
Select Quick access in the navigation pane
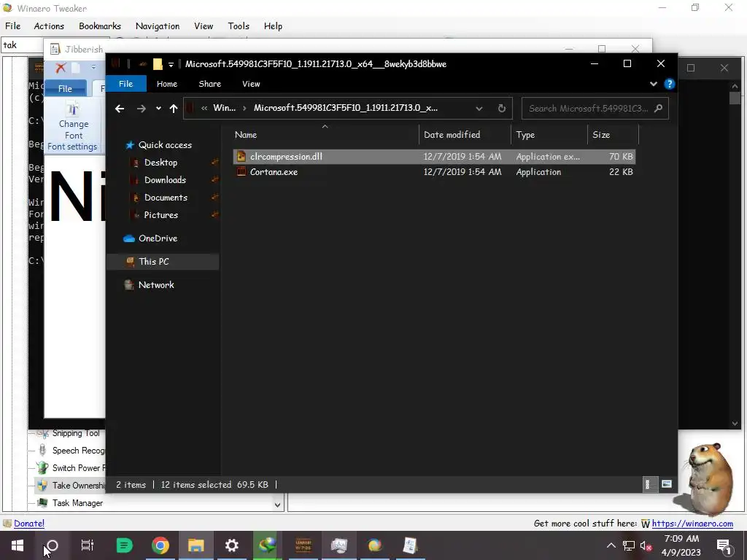[165, 145]
